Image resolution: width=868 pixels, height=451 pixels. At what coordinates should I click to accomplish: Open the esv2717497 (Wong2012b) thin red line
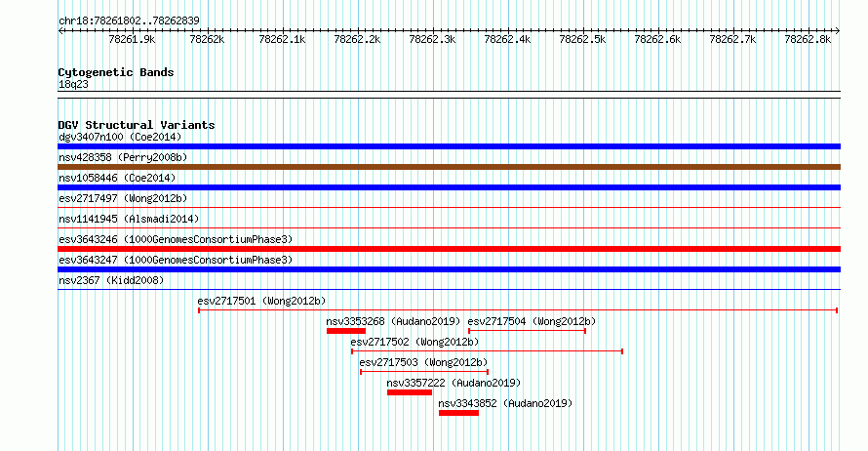(x=449, y=208)
